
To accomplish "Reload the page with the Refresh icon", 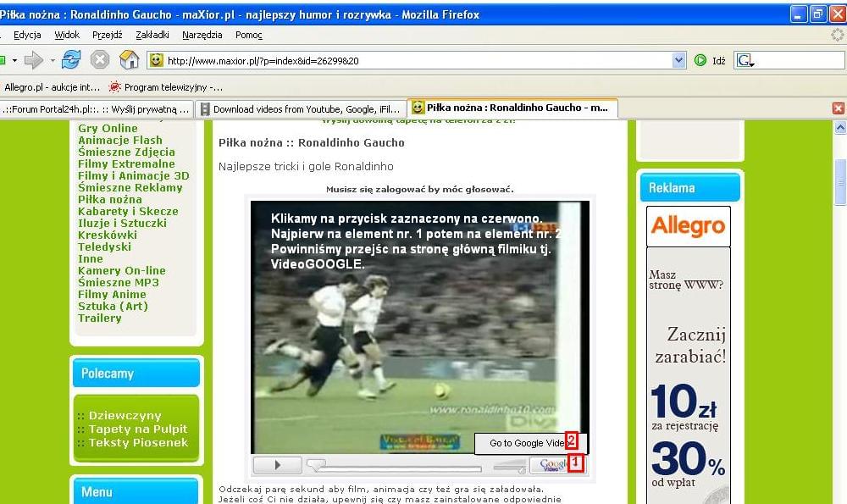I will click(71, 60).
